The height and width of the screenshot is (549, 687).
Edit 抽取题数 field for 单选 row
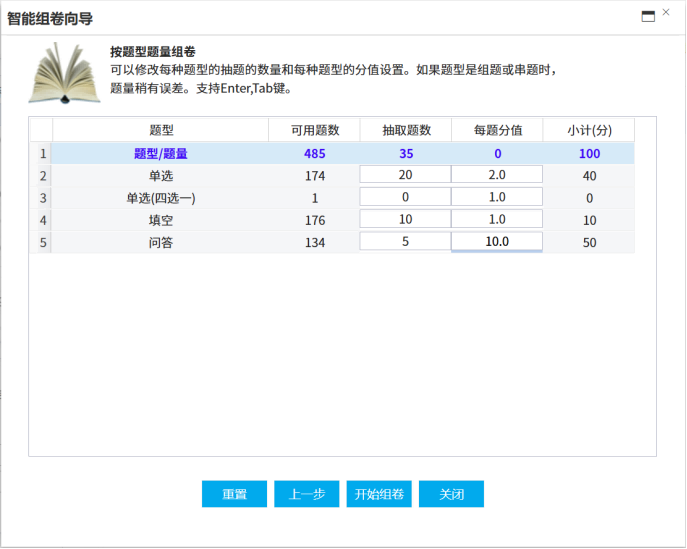(405, 175)
